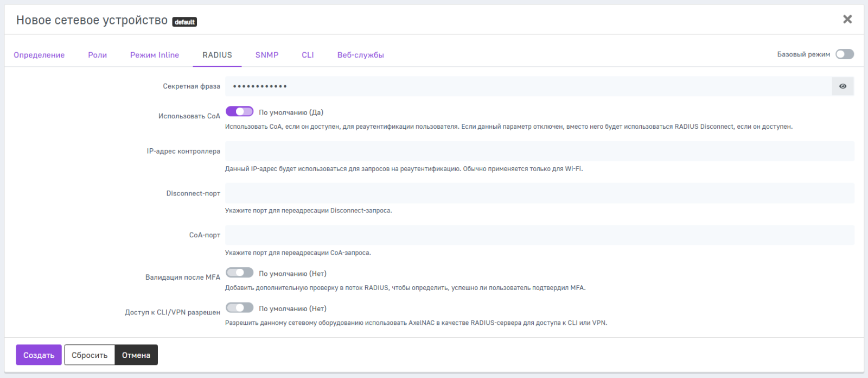
Task: Click into the Disconnect-порт field
Action: (x=539, y=193)
